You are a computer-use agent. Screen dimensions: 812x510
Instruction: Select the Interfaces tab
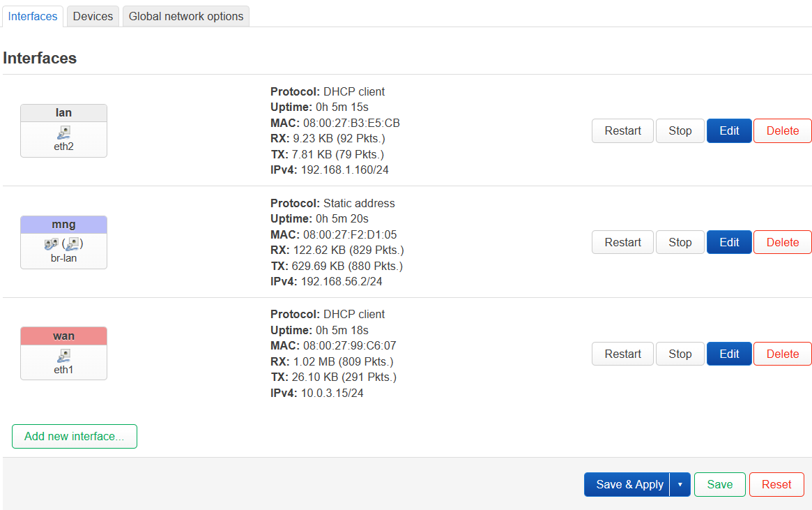33,16
